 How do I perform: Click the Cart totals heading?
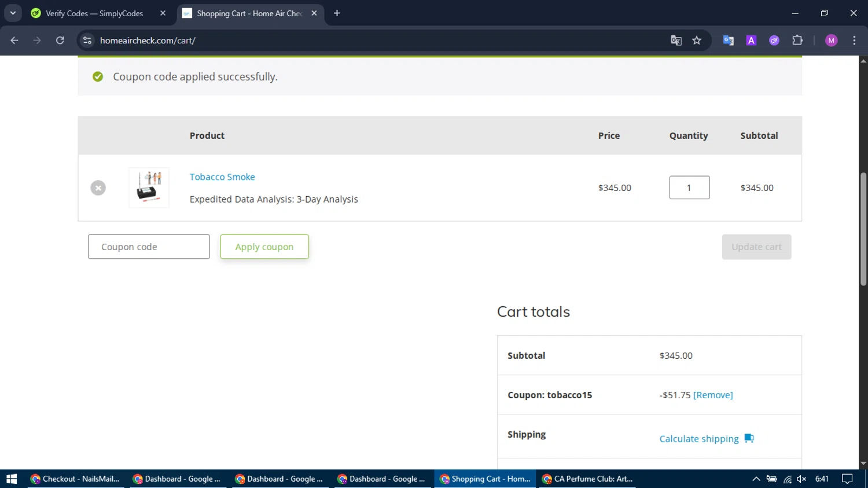click(534, 311)
